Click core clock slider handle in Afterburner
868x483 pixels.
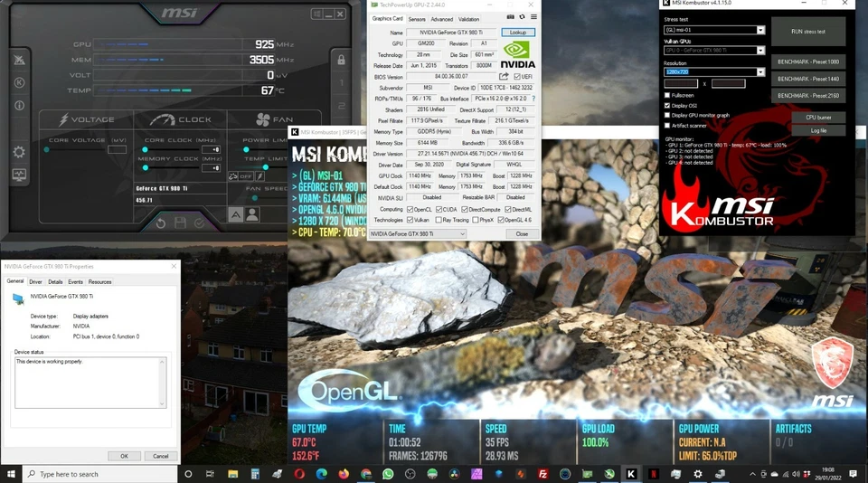tap(145, 149)
